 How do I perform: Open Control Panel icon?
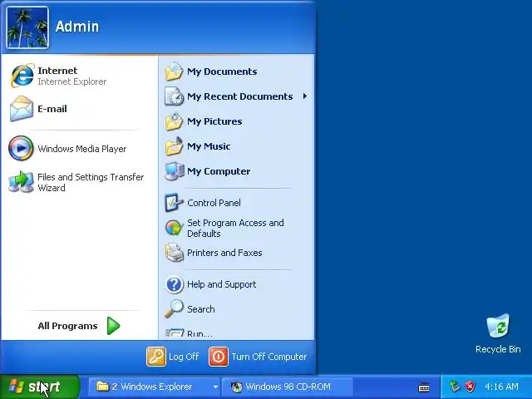click(x=174, y=203)
